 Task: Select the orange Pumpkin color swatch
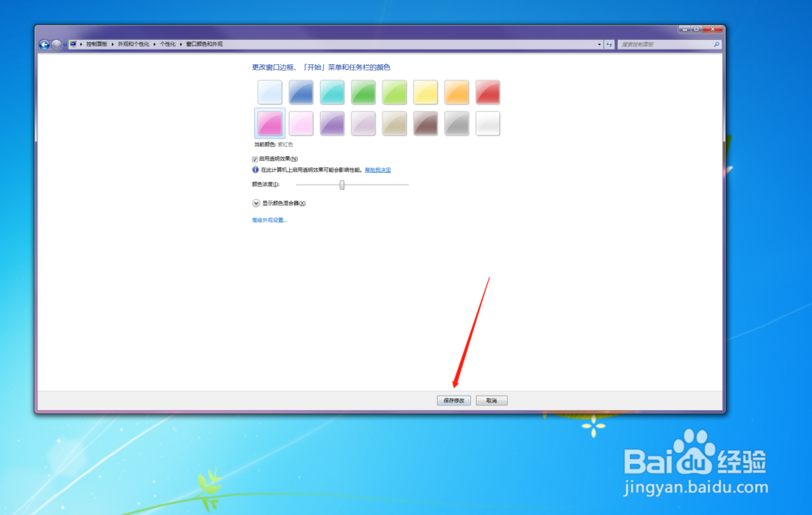[456, 93]
